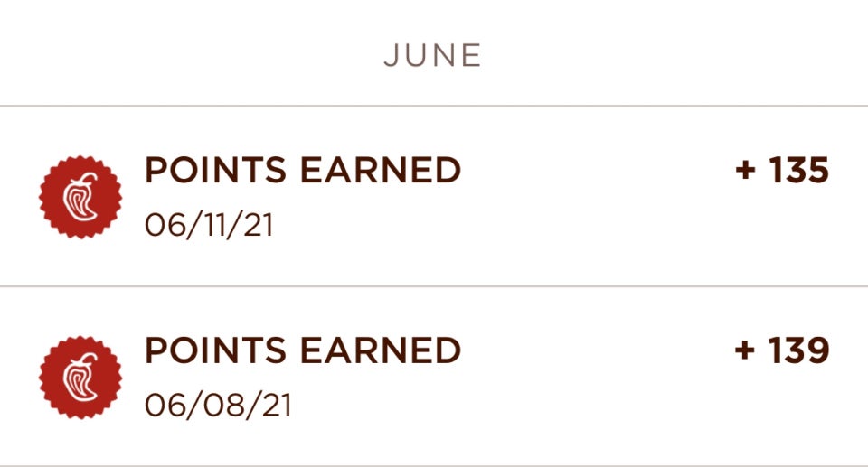The image size is (868, 467).
Task: Click the white pepper logo in the top badge
Action: (80, 197)
